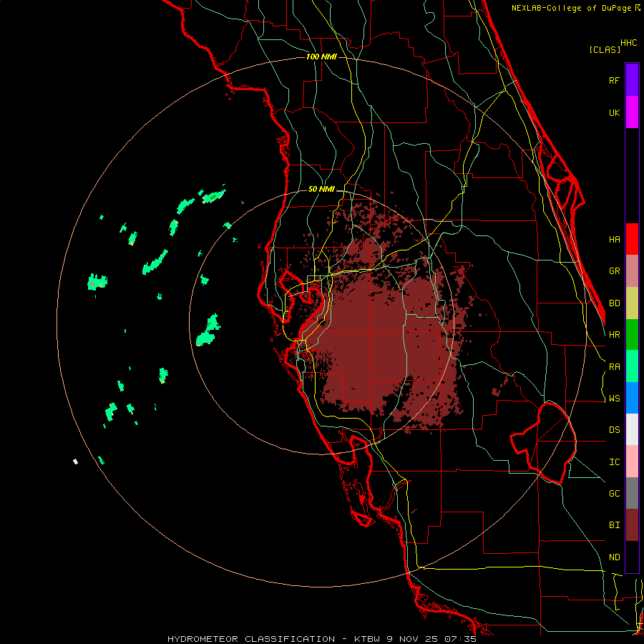Click the IC pink legend swatch
Screen dimensions: 644x644
click(632, 462)
